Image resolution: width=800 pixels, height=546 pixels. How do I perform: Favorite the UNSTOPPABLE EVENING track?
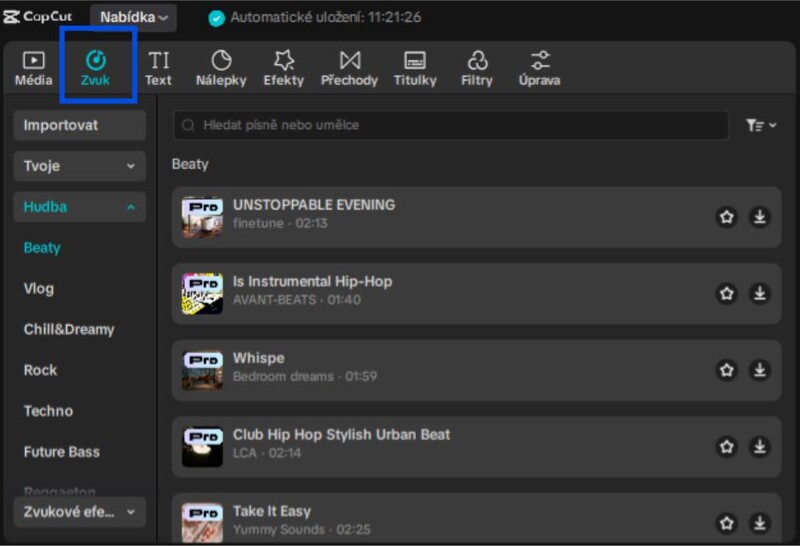point(727,217)
